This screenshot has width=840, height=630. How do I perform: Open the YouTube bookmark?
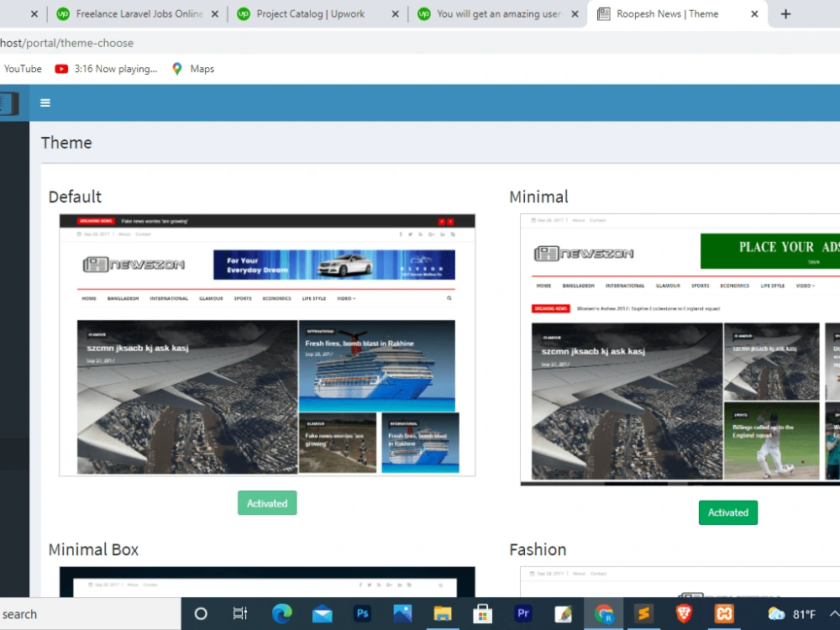(x=23, y=69)
